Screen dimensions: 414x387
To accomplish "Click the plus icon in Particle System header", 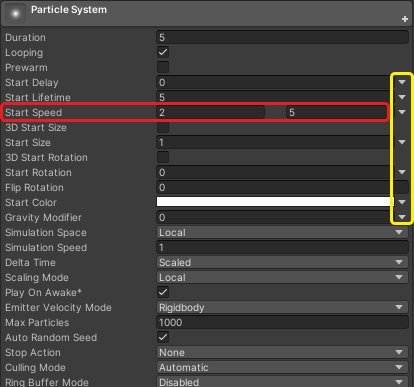I will click(x=405, y=19).
